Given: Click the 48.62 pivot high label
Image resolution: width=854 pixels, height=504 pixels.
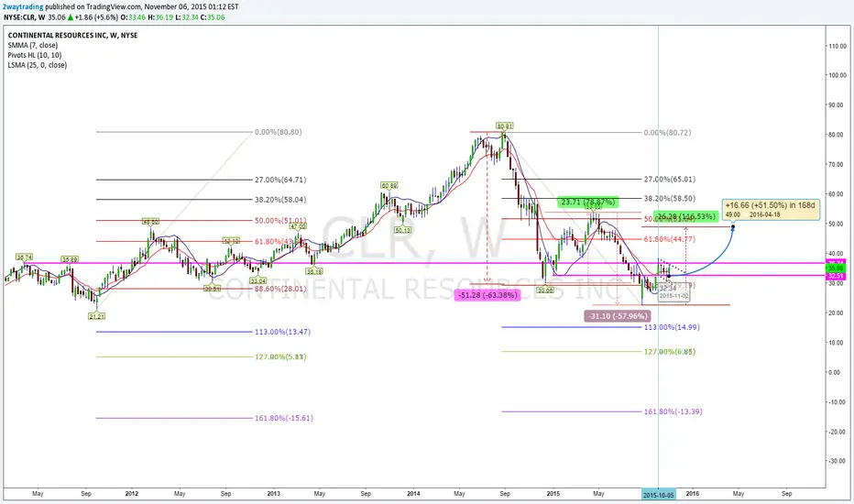Looking at the screenshot, I should pyautogui.click(x=151, y=222).
